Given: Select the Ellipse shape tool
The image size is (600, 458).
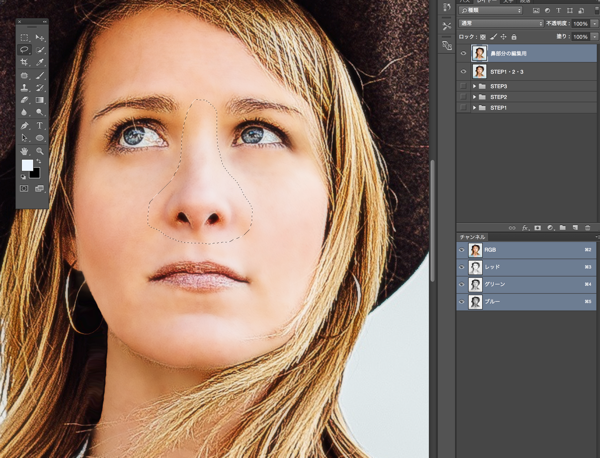Looking at the screenshot, I should [x=40, y=138].
